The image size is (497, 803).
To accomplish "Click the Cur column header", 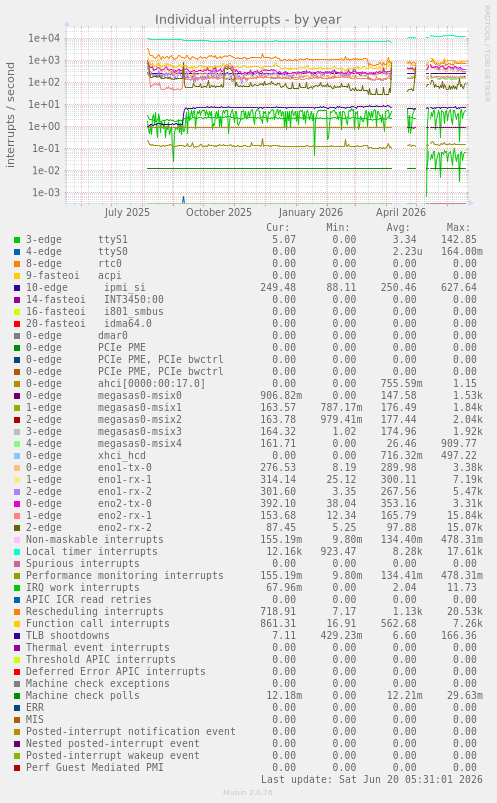I will [x=278, y=227].
